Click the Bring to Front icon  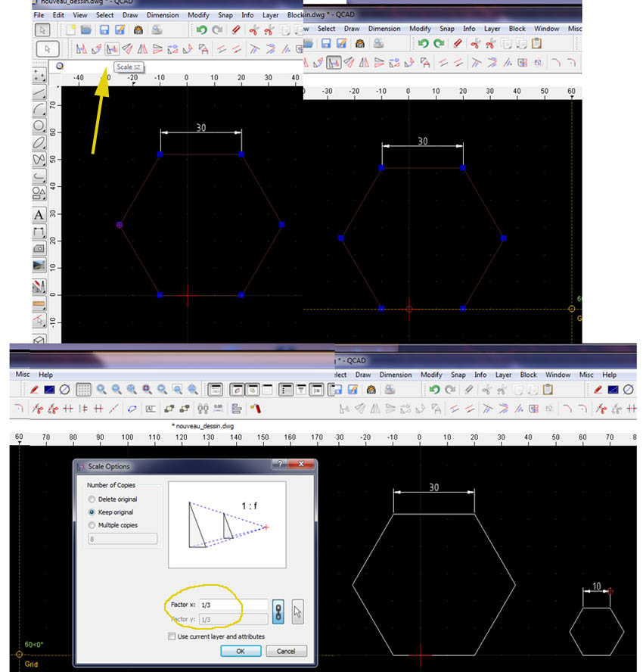[169, 409]
